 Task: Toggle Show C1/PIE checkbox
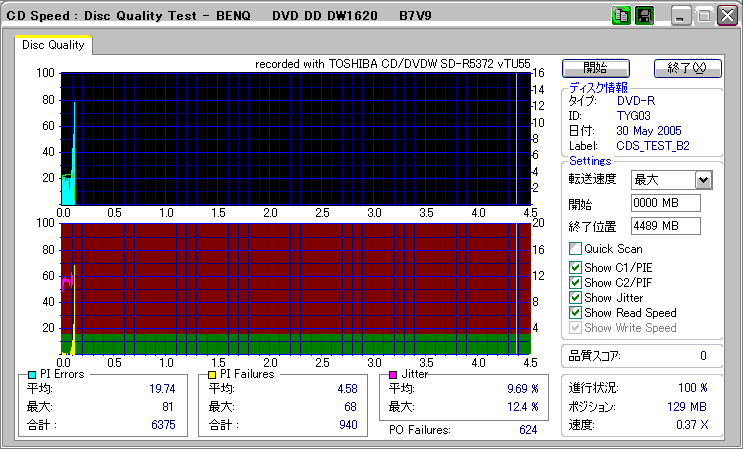point(575,268)
